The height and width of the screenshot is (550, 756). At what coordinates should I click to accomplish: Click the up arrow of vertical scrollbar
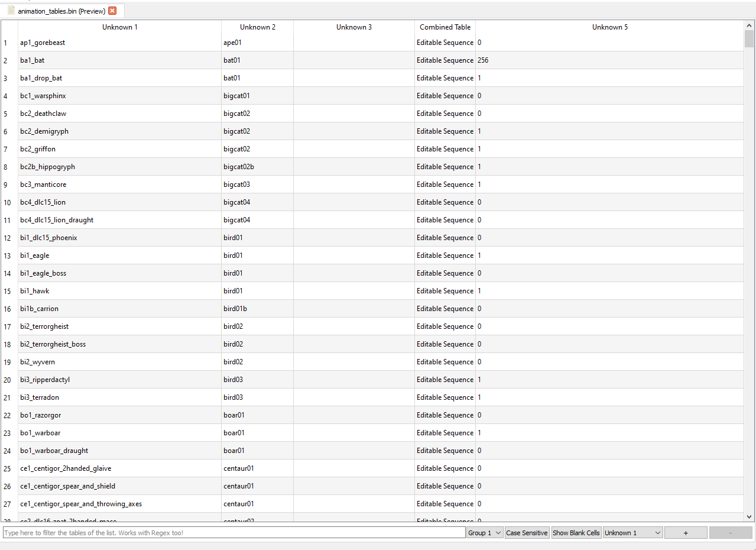[749, 25]
